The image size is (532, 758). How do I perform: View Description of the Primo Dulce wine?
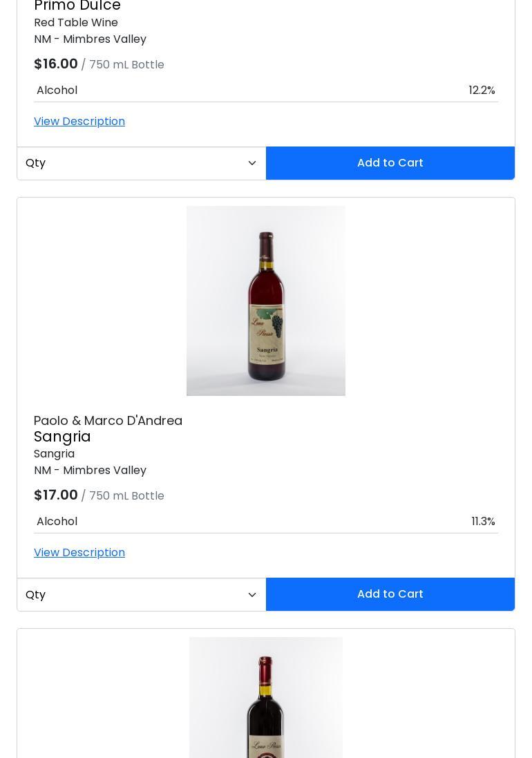coord(79,122)
